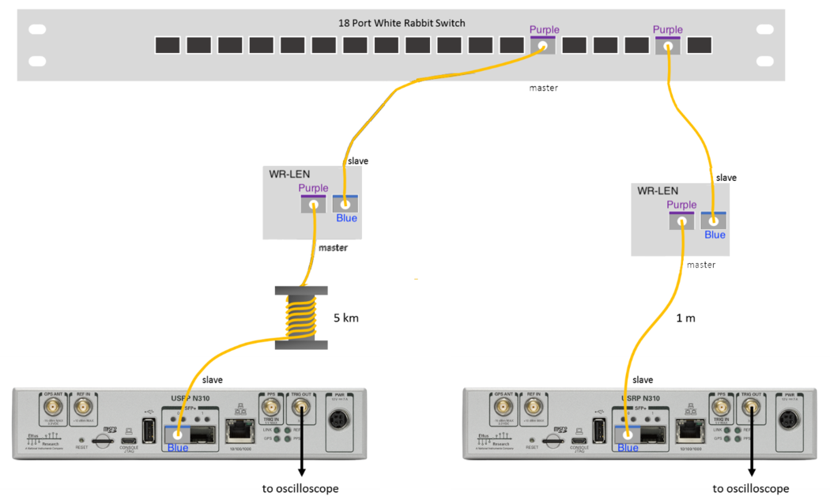Click the 10/100/1000 Ethernet port on right USRP N310

coord(690,434)
